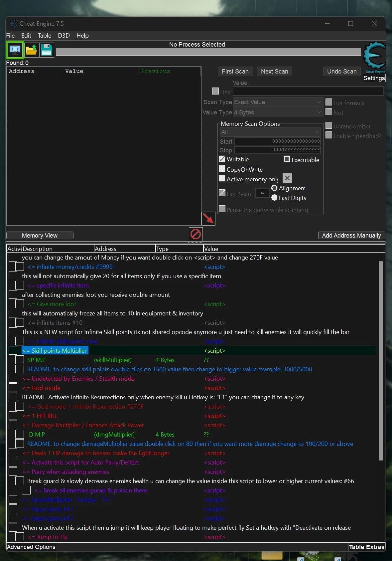Click the Undo Scan button
This screenshot has width=392, height=561.
pyautogui.click(x=342, y=72)
